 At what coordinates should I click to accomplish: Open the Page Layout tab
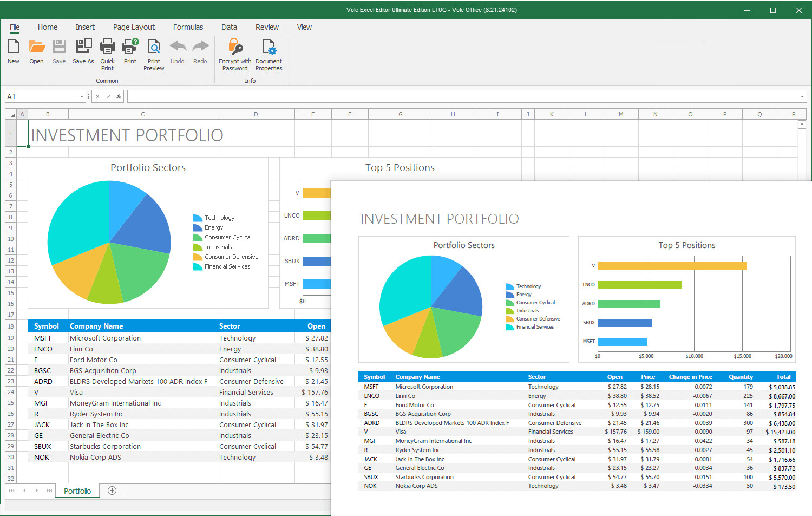pyautogui.click(x=134, y=27)
